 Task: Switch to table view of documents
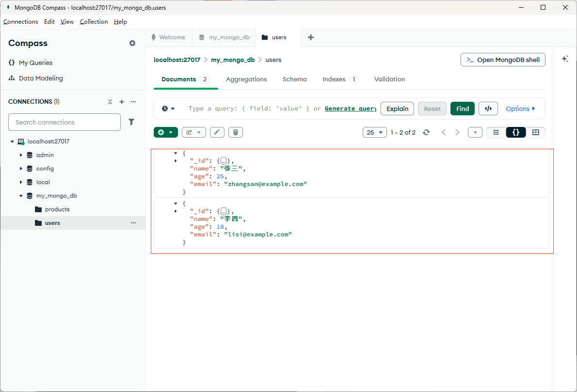tap(536, 132)
